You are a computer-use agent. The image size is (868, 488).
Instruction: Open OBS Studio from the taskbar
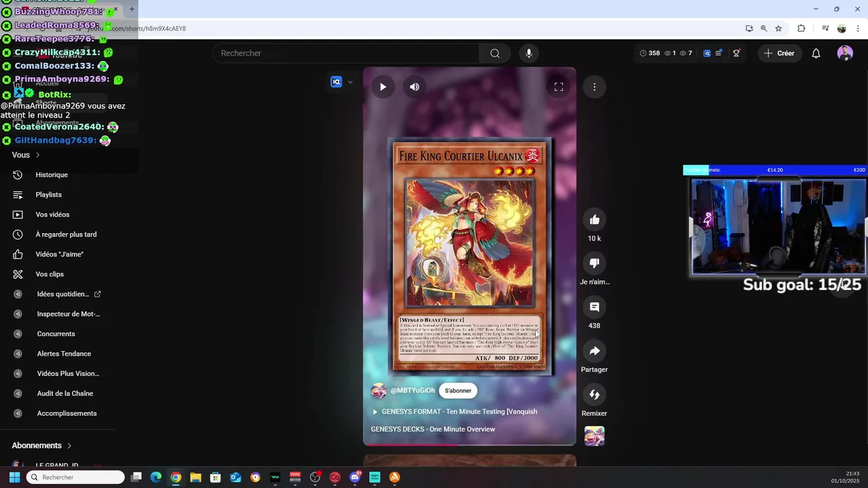(315, 477)
